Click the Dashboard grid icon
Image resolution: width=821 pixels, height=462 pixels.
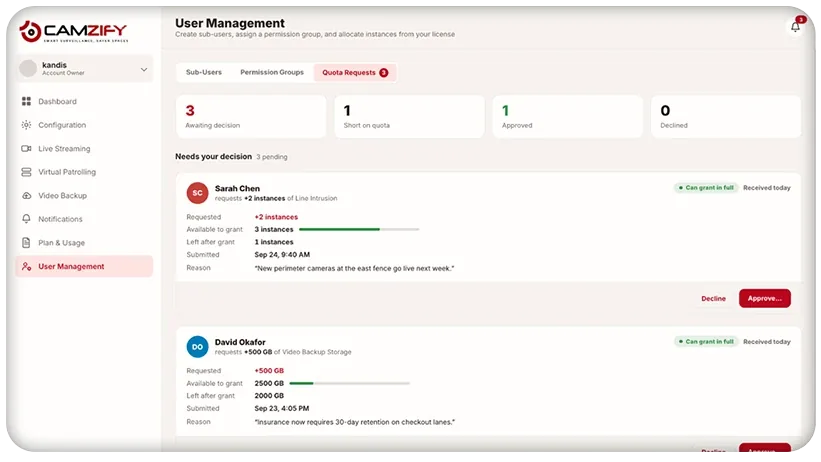click(x=26, y=101)
